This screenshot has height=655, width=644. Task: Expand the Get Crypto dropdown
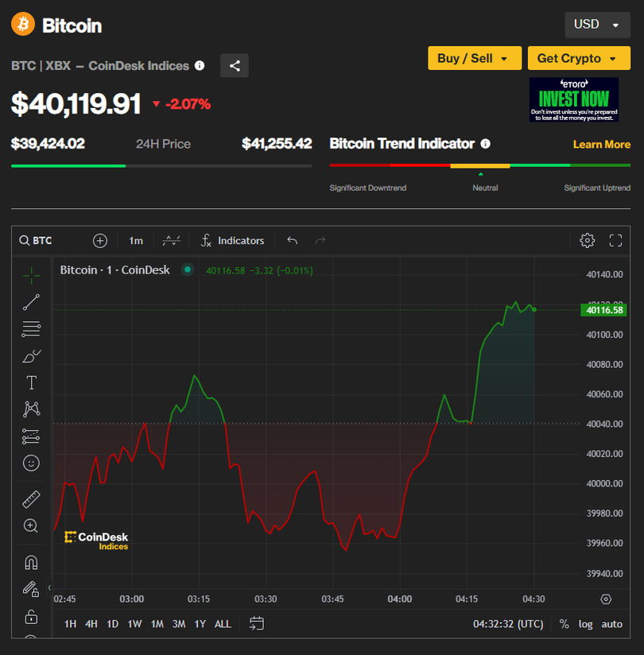pyautogui.click(x=578, y=58)
